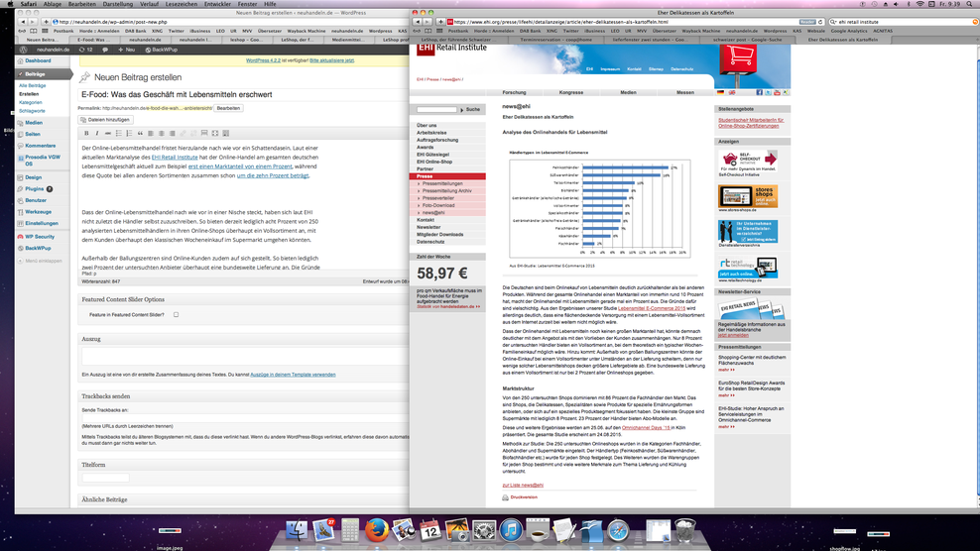This screenshot has height=551, width=980.
Task: Open the Neu dropdown in admin bar
Action: 127,50
